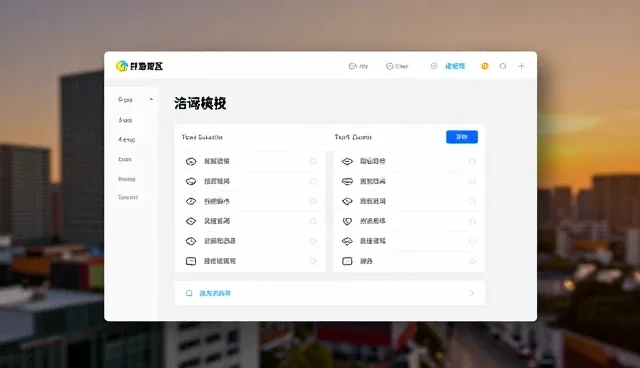Viewport: 640px width, 368px height.
Task: Open the chevron arrow on the bottom row
Action: coord(471,293)
